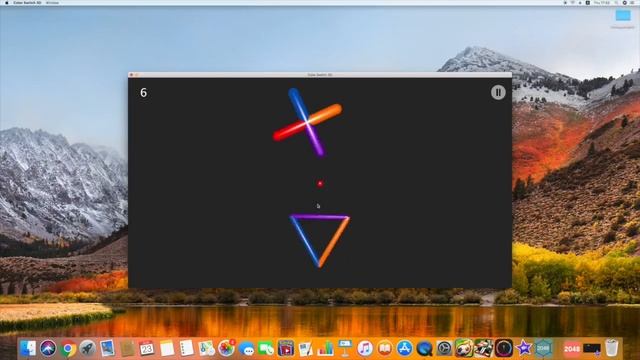Viewport: 640px width, 360px height.
Task: Click the spinning four-color cross obstacle
Action: point(307,122)
